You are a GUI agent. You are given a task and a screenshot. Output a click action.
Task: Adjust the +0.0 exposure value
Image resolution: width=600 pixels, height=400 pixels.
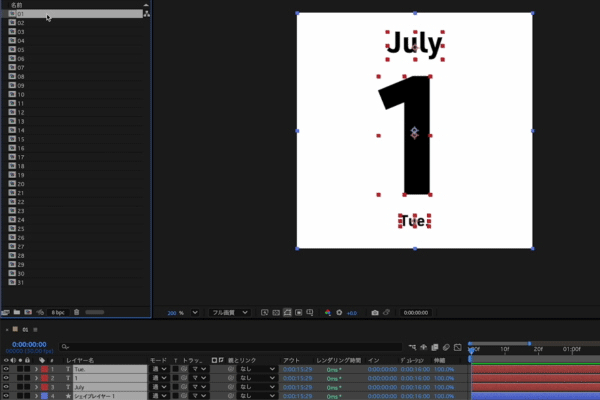coord(352,313)
